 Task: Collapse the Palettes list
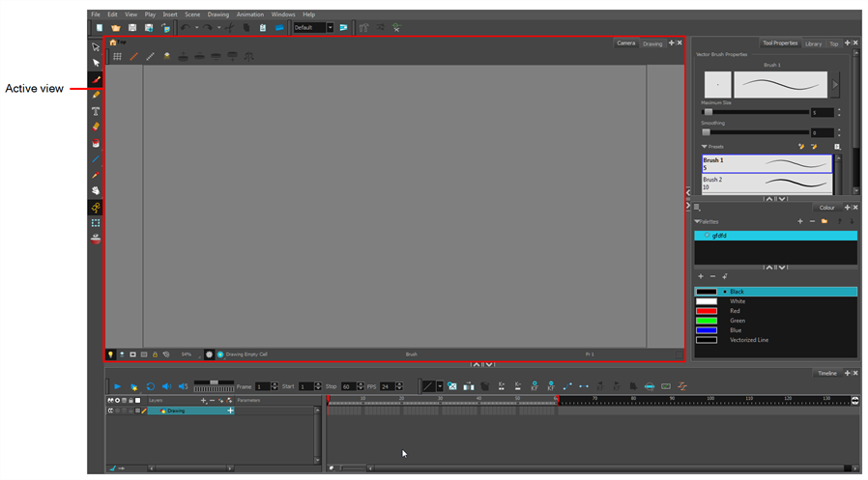[697, 221]
